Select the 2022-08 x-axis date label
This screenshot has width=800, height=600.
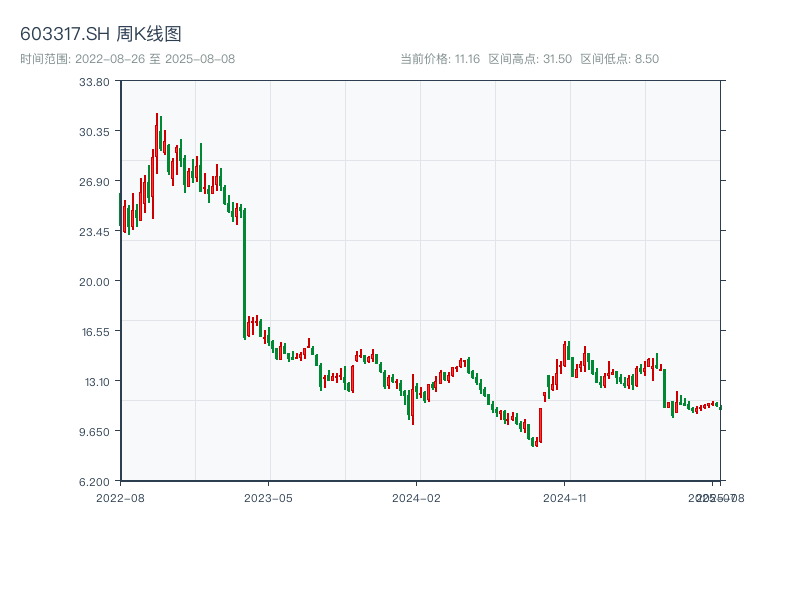(x=120, y=497)
